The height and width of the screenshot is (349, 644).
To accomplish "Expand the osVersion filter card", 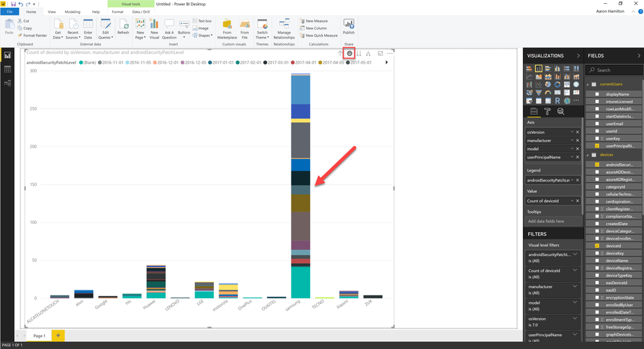I will coord(575,319).
